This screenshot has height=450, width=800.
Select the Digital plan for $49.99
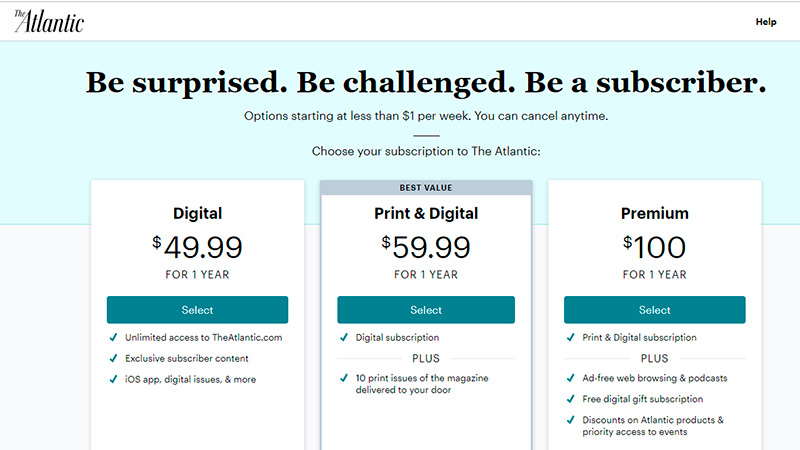(x=197, y=309)
